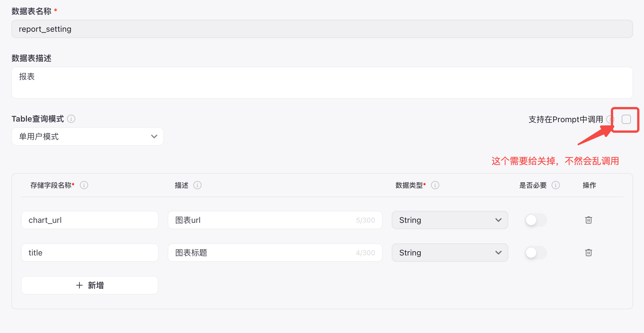Image resolution: width=644 pixels, height=333 pixels.
Task: Click the 图表标题 description input
Action: pos(263,253)
